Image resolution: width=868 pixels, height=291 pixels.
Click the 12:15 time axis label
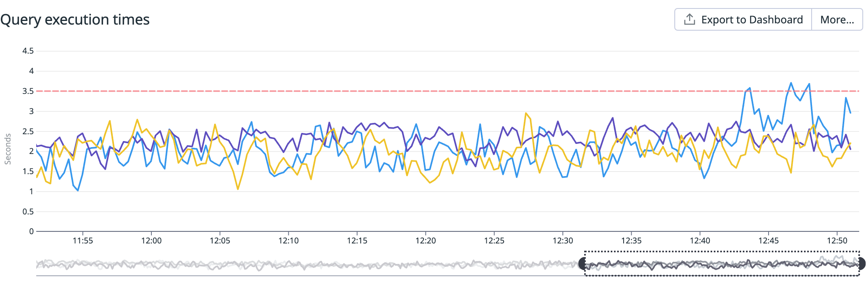pos(357,241)
